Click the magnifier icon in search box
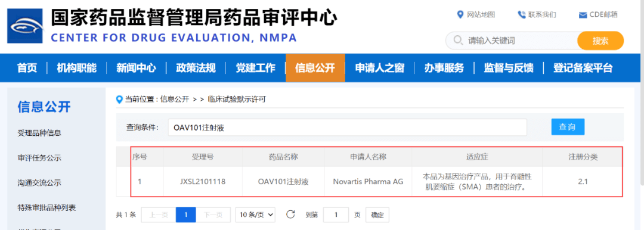This screenshot has height=230, width=644. 457,41
